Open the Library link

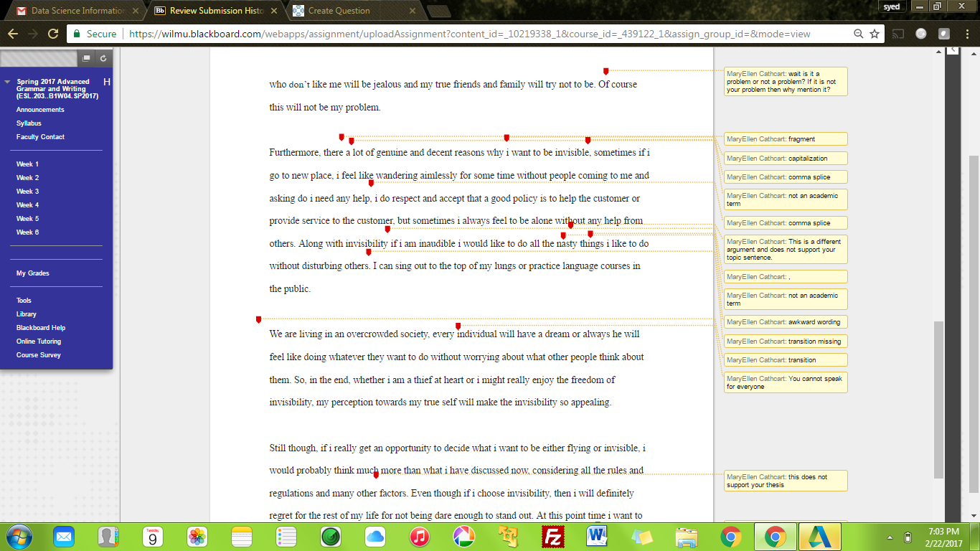[27, 314]
